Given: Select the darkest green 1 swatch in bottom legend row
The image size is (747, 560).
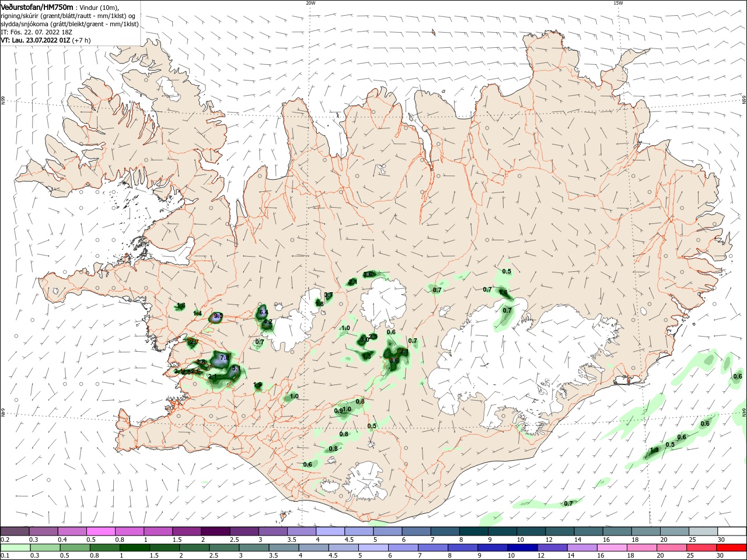Looking at the screenshot, I should pyautogui.click(x=134, y=548).
